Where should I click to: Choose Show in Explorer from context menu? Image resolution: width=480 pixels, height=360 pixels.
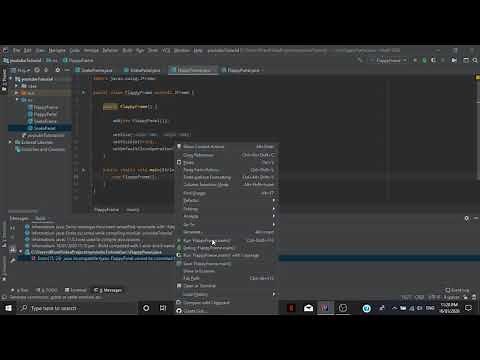227,271
